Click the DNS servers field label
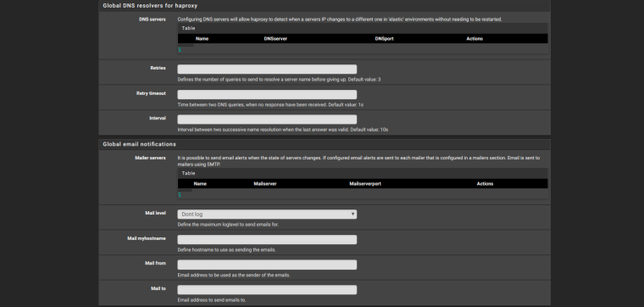The height and width of the screenshot is (307, 644). click(x=153, y=20)
